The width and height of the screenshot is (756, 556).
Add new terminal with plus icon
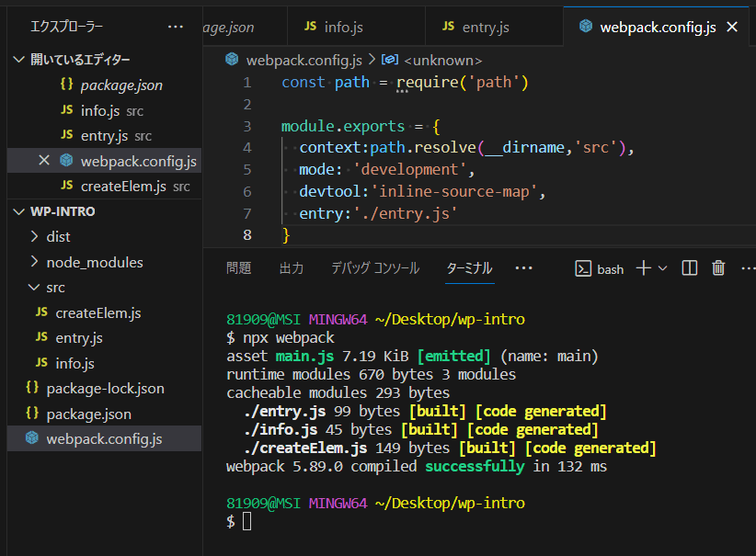[644, 268]
